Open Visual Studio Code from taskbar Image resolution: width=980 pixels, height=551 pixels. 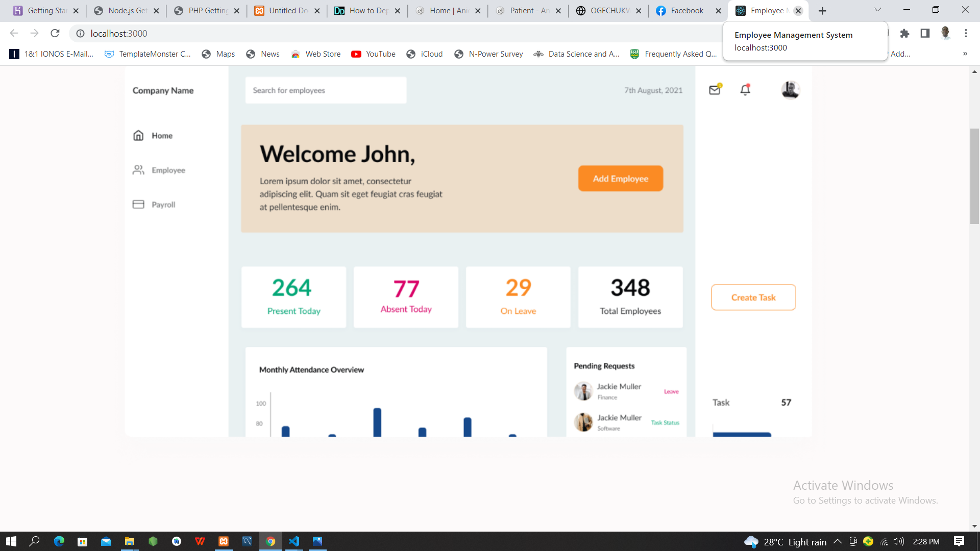coord(294,541)
